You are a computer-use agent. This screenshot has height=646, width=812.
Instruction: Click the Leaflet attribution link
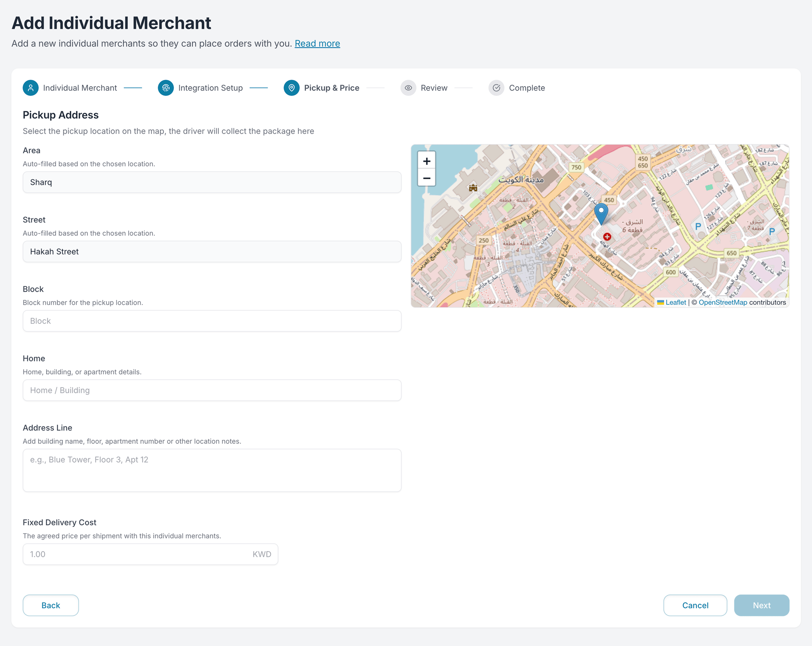676,302
